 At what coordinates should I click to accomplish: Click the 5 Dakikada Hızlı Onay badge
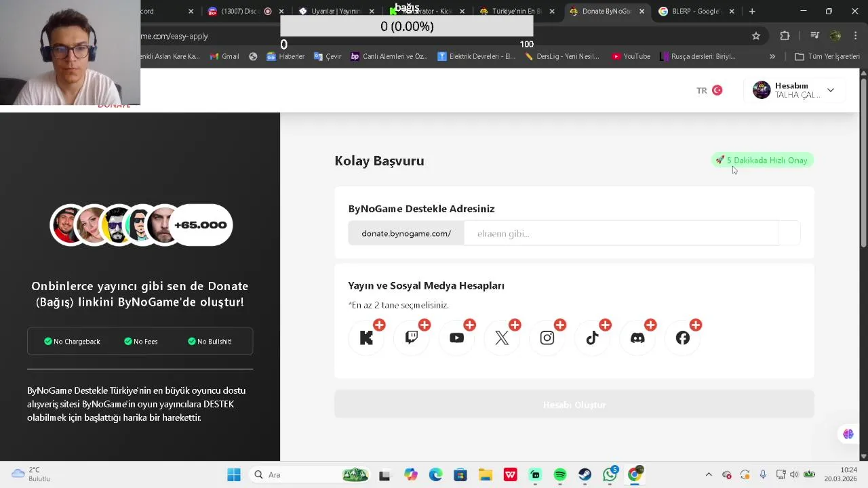tap(762, 160)
